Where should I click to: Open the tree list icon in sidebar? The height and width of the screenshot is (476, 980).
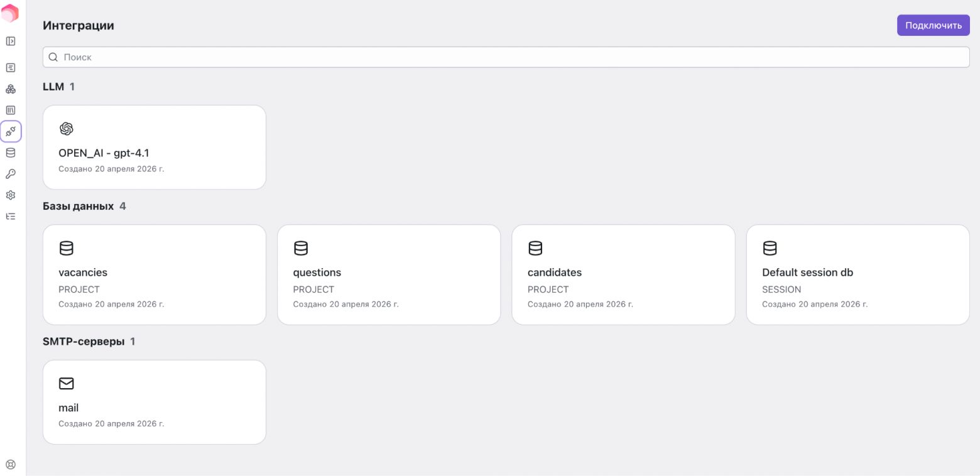11,217
